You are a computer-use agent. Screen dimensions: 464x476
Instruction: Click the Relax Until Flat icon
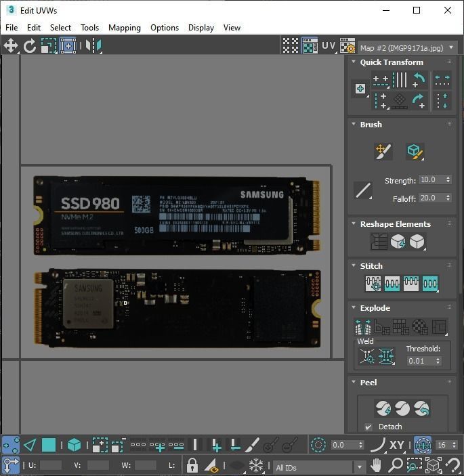[398, 242]
